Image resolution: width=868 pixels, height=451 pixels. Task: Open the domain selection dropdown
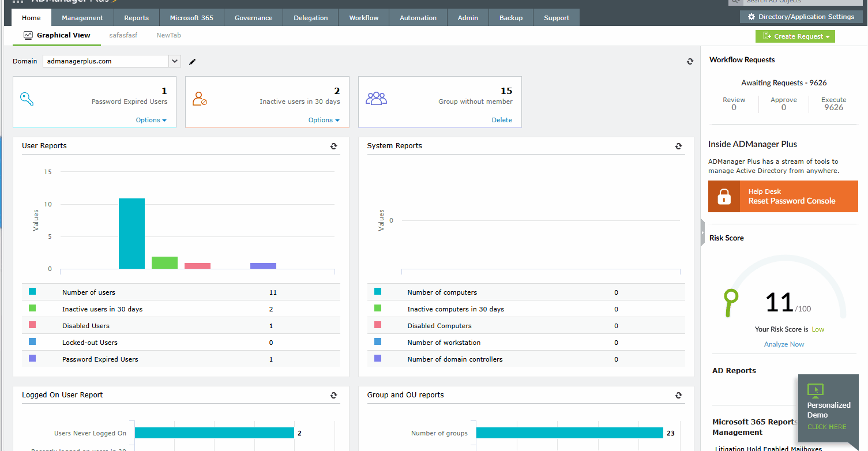tap(174, 61)
